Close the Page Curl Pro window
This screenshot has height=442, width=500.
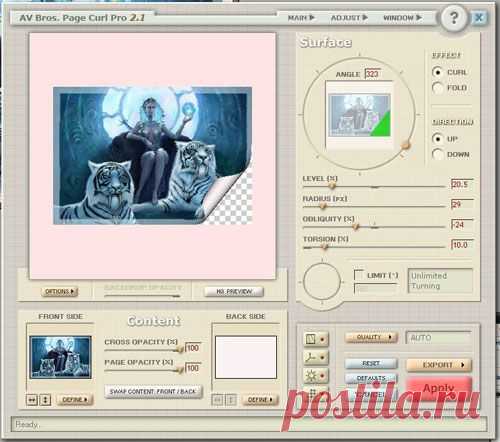(479, 17)
